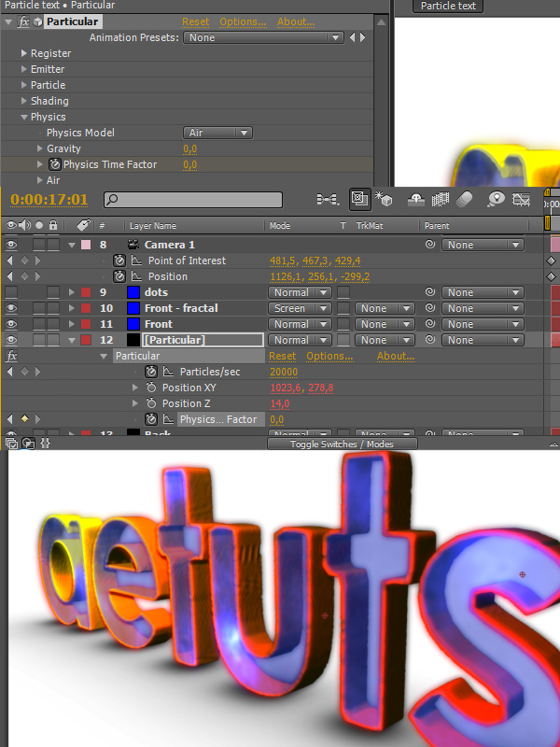
Task: Toggle Live Update button
Action: (x=359, y=199)
